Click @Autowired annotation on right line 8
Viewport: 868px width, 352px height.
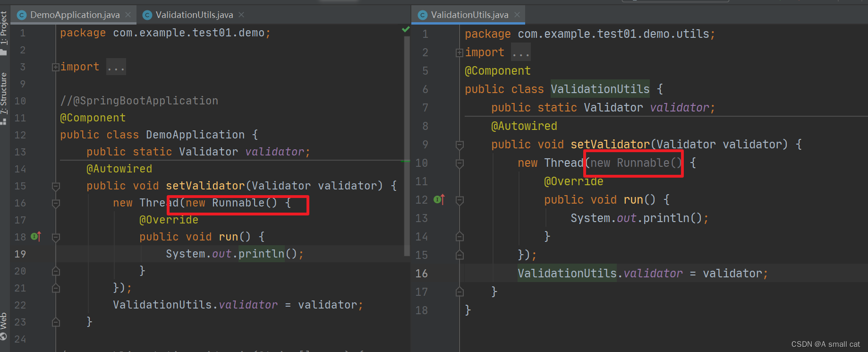524,126
